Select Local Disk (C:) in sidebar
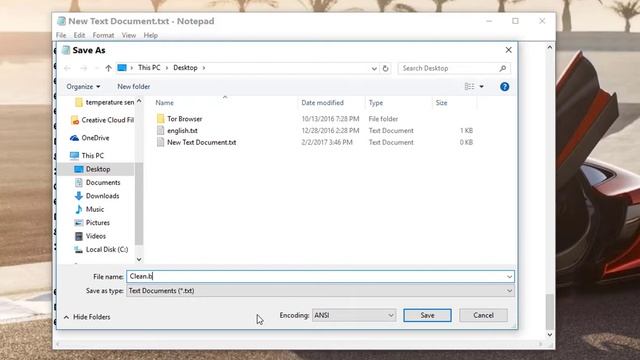Viewport: 640px width, 360px height. [x=107, y=249]
